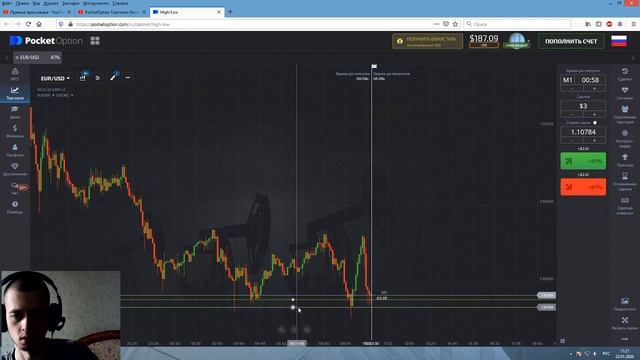Viewport: 640px width, 360px height.
Task: Click the small icon at bottom-right of chart
Action: click(x=562, y=340)
